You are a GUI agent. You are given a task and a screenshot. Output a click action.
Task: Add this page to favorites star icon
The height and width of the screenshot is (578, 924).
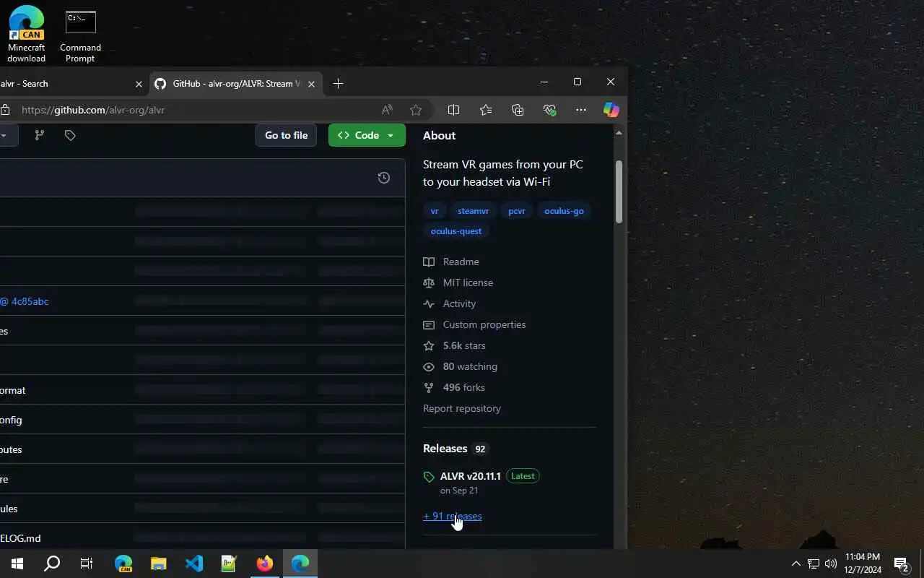[416, 110]
